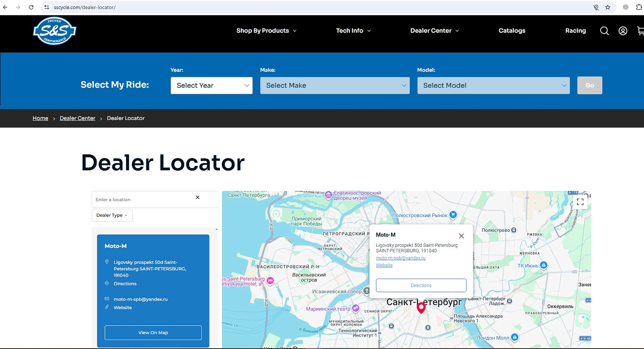Open the Select Year dropdown
This screenshot has width=644, height=349.
click(212, 85)
